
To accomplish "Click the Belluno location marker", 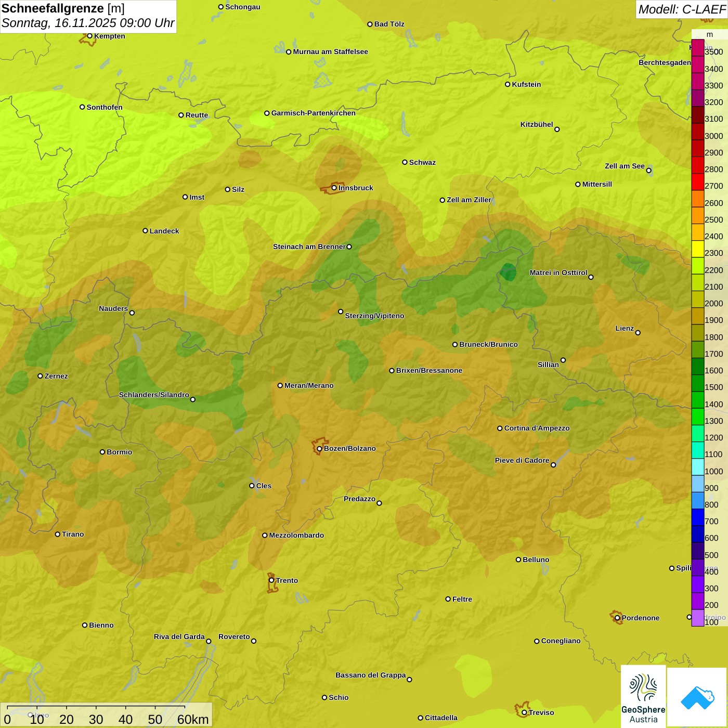I will [x=518, y=560].
